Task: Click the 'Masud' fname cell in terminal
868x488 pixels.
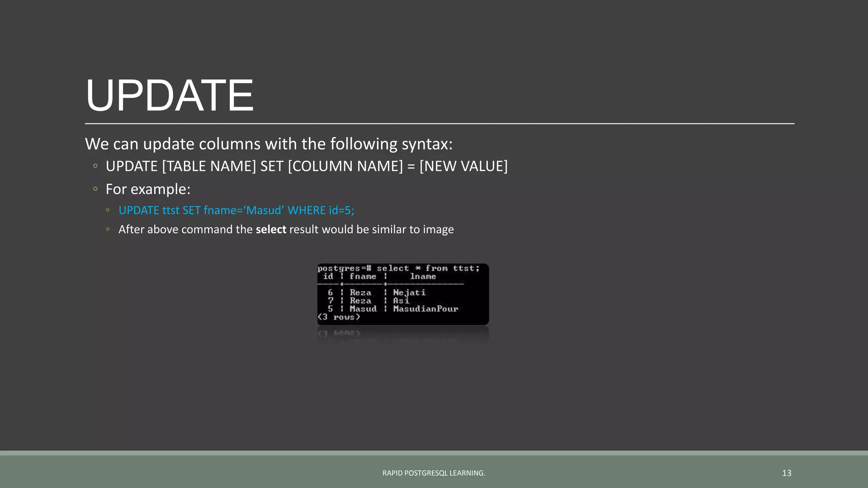Action: [x=363, y=309]
